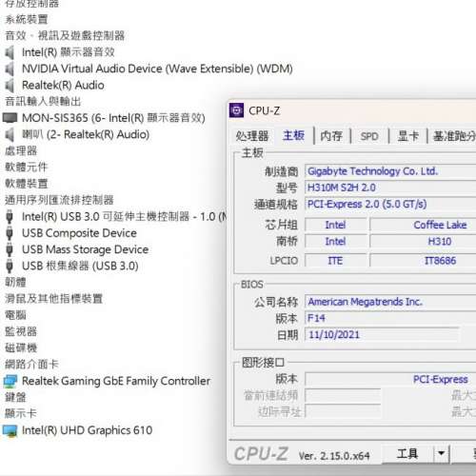Select the Realtek(R) Audio device entry
Screen dimensions: 476x476
point(63,86)
